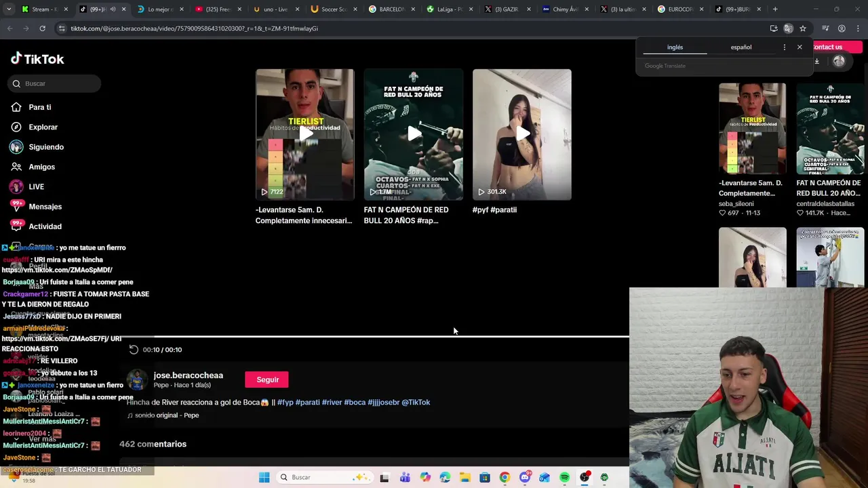Open a new browser tab
The image size is (868, 488).
tap(775, 9)
